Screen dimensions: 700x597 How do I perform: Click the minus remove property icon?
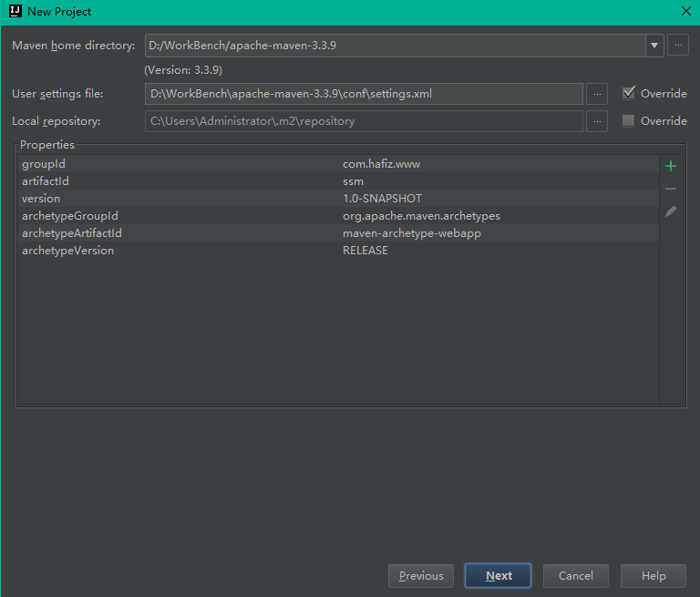click(x=671, y=189)
